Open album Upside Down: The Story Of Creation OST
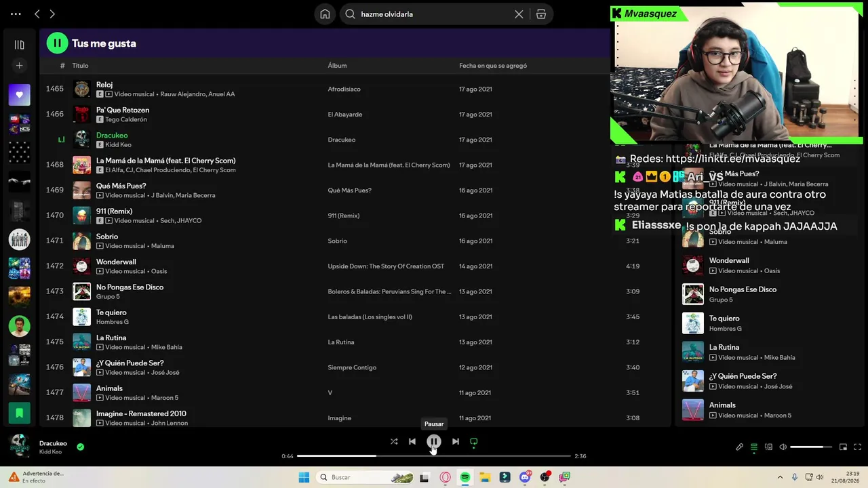Image resolution: width=868 pixels, height=488 pixels. click(386, 266)
